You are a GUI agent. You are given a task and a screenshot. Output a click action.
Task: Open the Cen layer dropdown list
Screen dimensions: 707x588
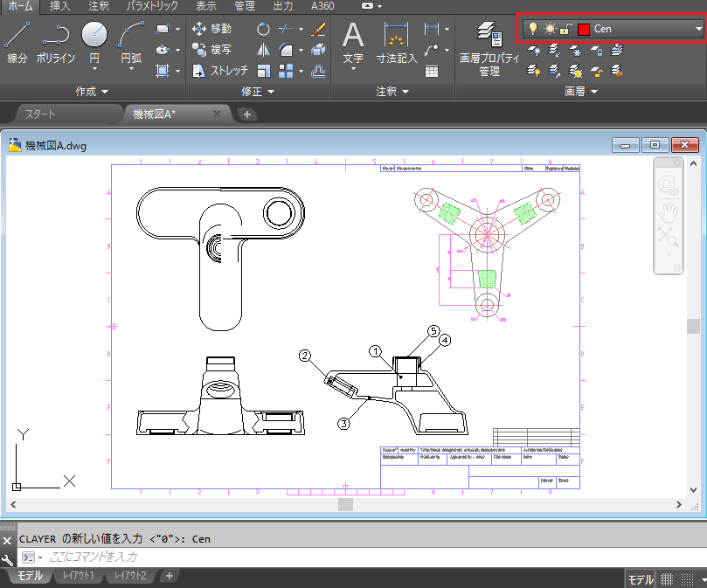[698, 29]
